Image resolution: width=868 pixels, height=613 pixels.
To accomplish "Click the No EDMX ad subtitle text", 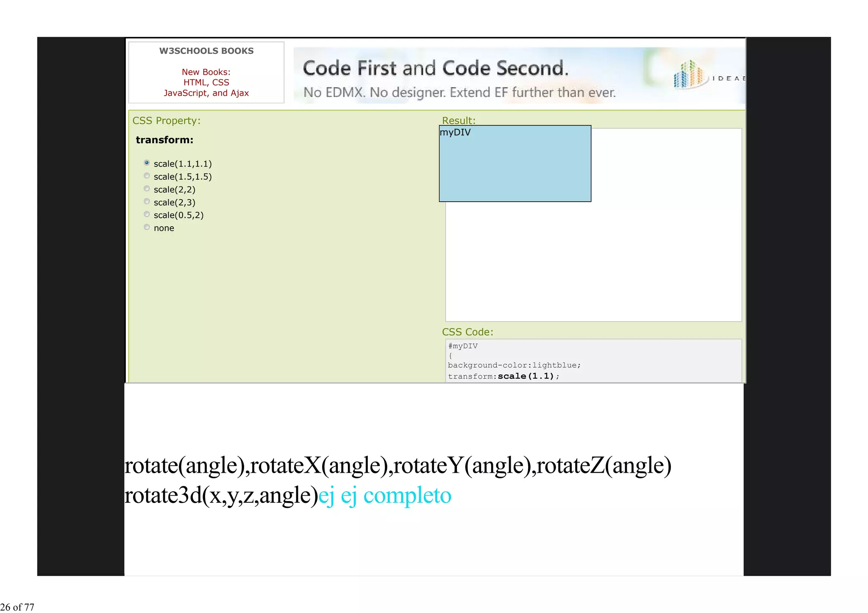I will tap(459, 92).
